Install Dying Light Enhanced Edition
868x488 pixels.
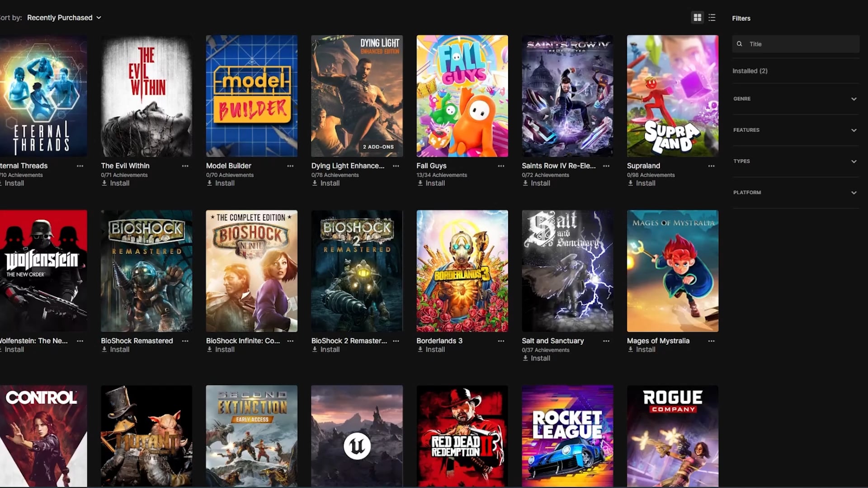(x=326, y=183)
